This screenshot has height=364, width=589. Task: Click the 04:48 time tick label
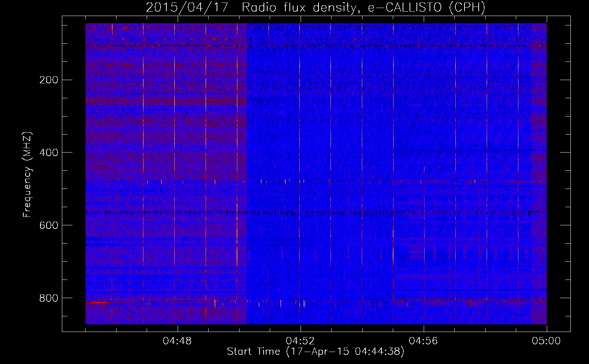click(x=177, y=341)
